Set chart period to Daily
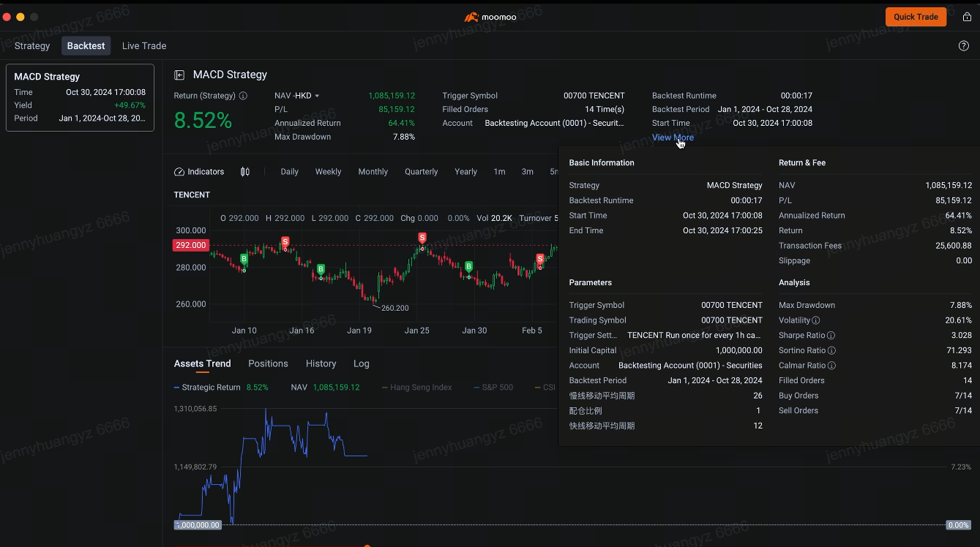 (290, 172)
